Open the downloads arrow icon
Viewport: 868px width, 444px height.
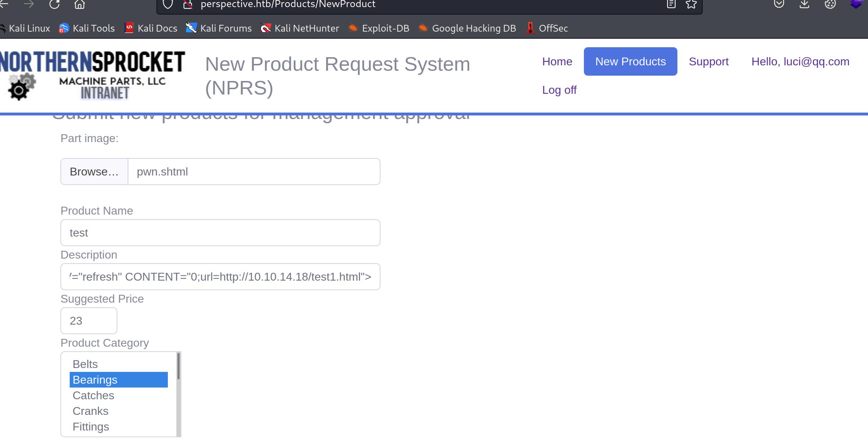click(x=804, y=4)
